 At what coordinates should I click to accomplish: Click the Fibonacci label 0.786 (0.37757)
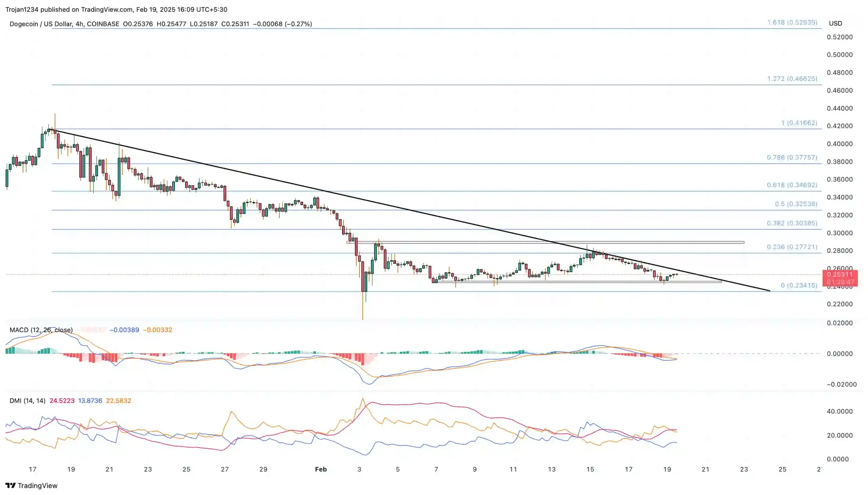tap(792, 157)
